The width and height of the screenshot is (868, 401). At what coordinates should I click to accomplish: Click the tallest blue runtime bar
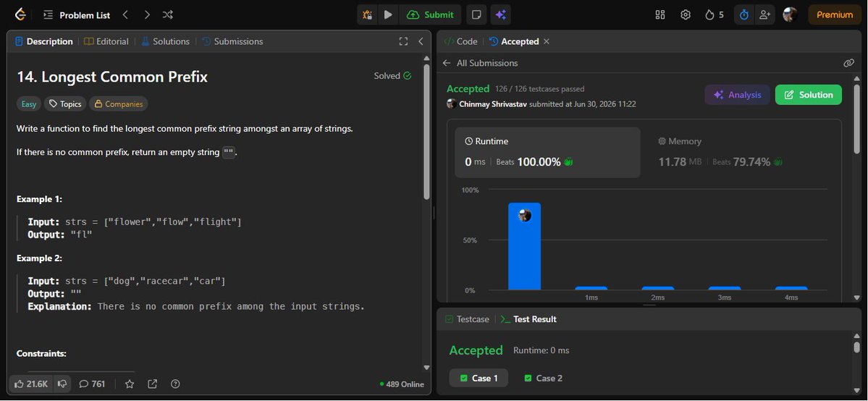click(524, 247)
